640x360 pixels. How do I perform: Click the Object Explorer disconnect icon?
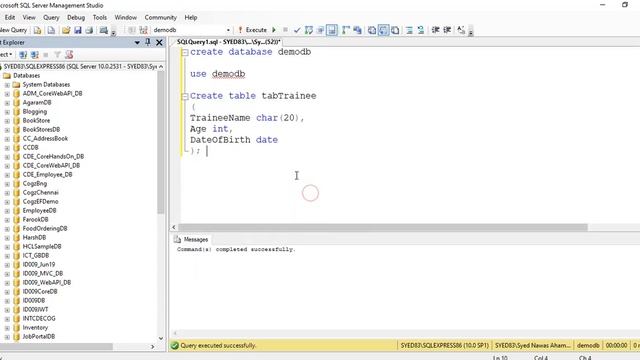tap(35, 55)
